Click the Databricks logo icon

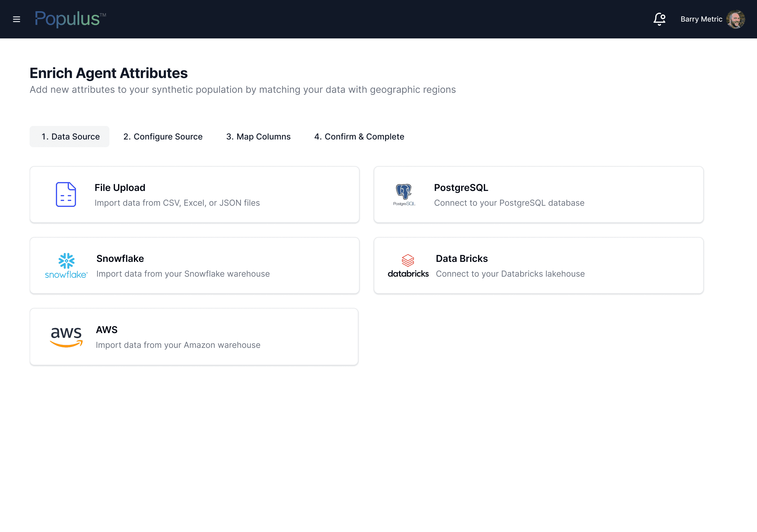click(408, 265)
